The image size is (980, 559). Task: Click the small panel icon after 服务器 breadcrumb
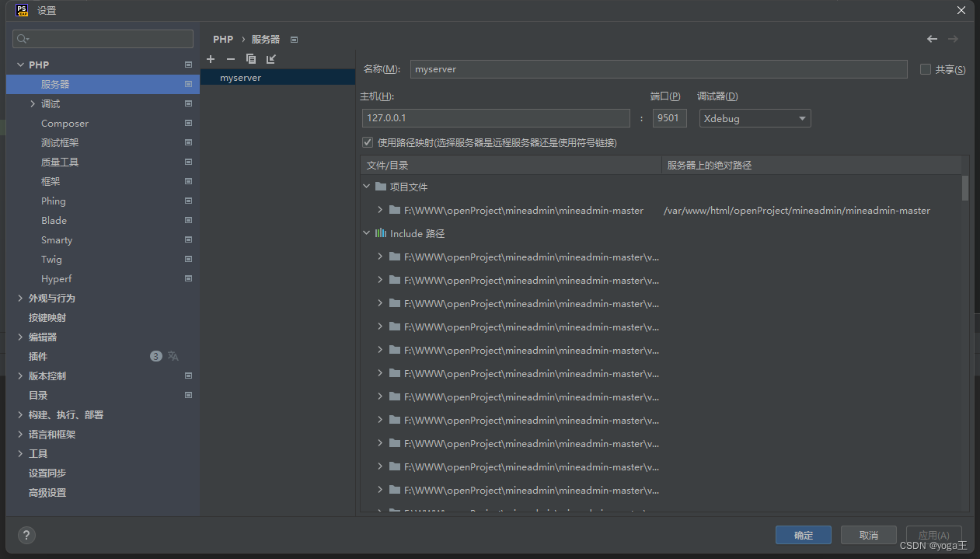pyautogui.click(x=294, y=38)
